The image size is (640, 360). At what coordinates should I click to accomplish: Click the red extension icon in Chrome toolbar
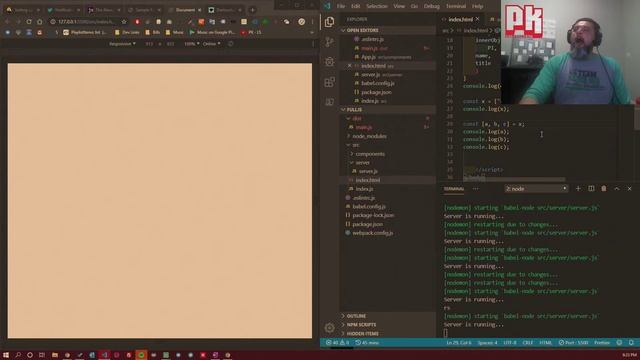coord(137,22)
